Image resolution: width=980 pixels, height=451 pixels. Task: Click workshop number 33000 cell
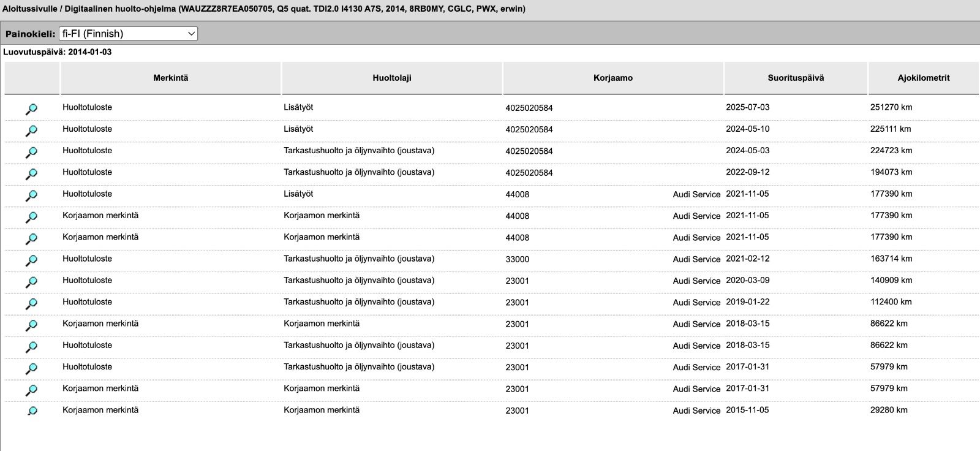[518, 259]
